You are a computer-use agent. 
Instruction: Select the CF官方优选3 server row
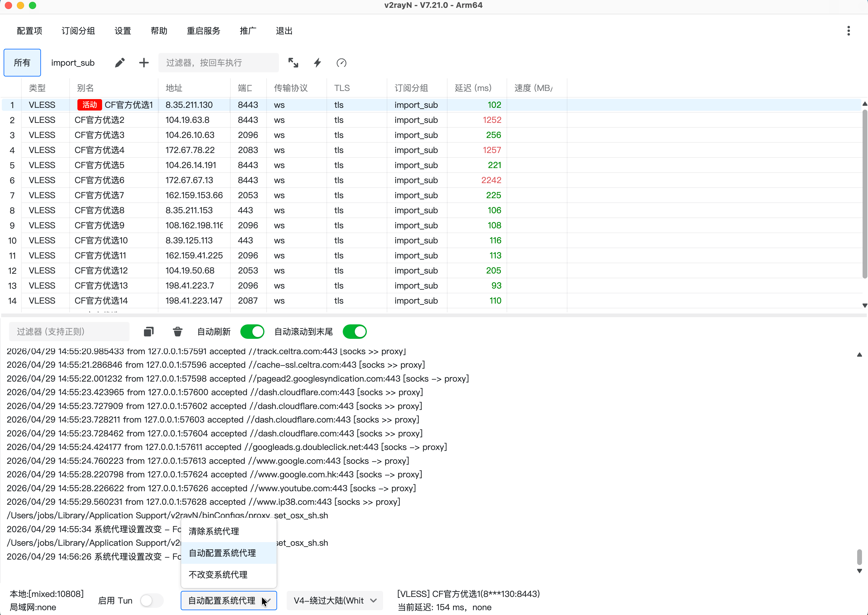[x=432, y=135]
